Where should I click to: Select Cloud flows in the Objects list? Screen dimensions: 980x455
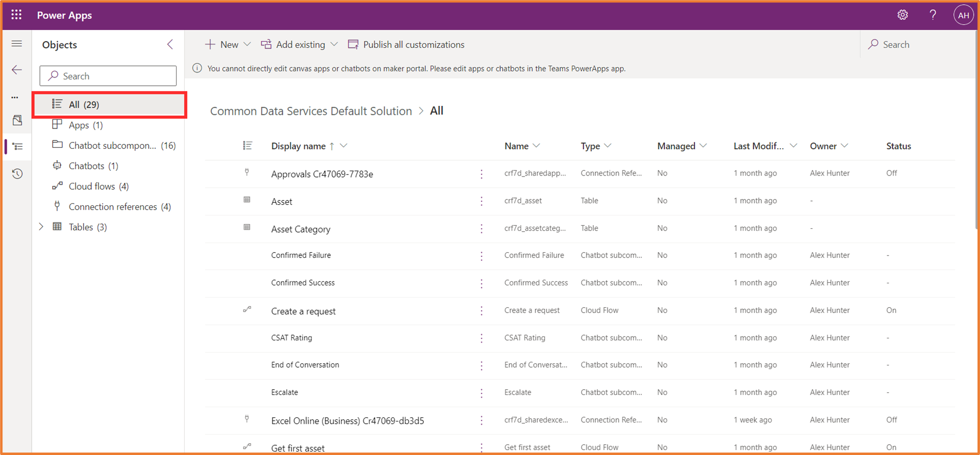(x=92, y=186)
